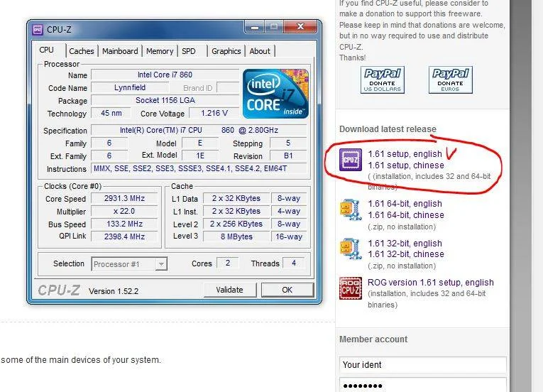The width and height of the screenshot is (543, 392).
Task: Click the Level 3 16-way field
Action: pos(289,236)
